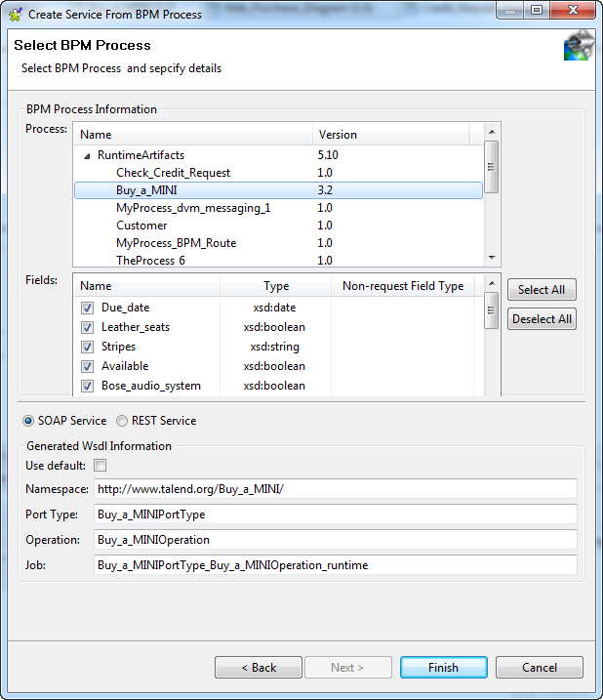Click the wizard icon in title bar
The width and height of the screenshot is (603, 700).
coord(15,14)
